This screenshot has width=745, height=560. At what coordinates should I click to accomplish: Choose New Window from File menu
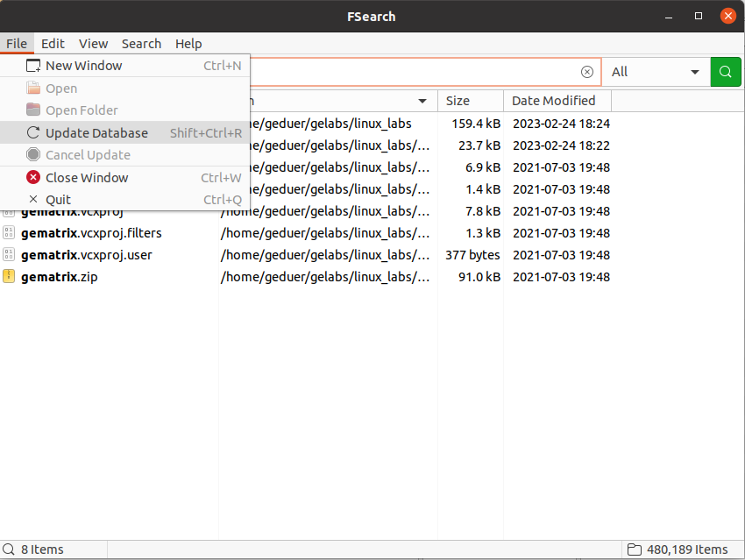(x=125, y=66)
